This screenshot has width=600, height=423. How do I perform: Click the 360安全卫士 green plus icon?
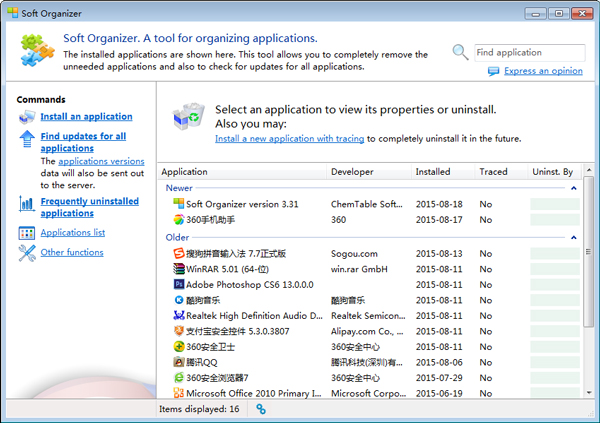pyautogui.click(x=178, y=346)
